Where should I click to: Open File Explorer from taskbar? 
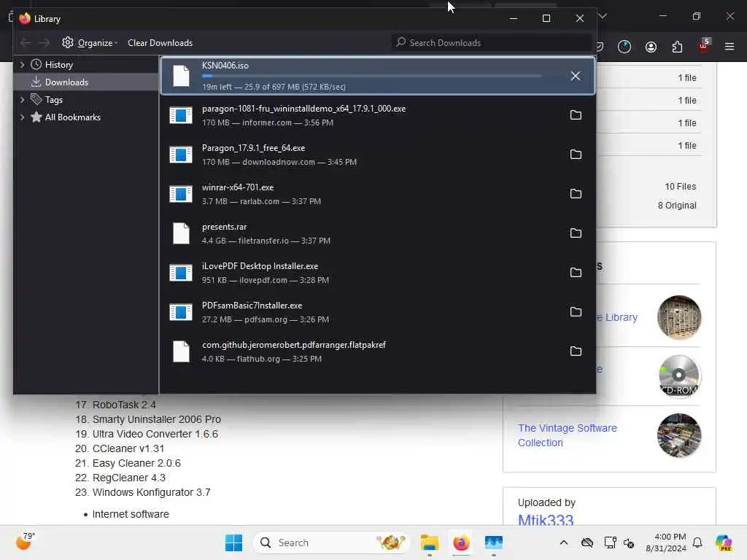pyautogui.click(x=429, y=542)
